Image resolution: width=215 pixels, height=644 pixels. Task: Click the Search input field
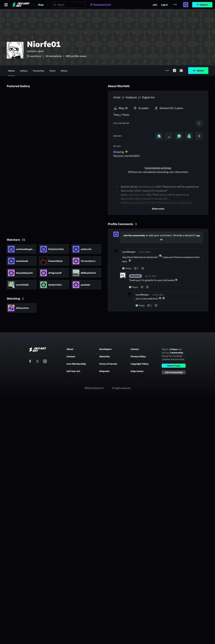(68, 5)
